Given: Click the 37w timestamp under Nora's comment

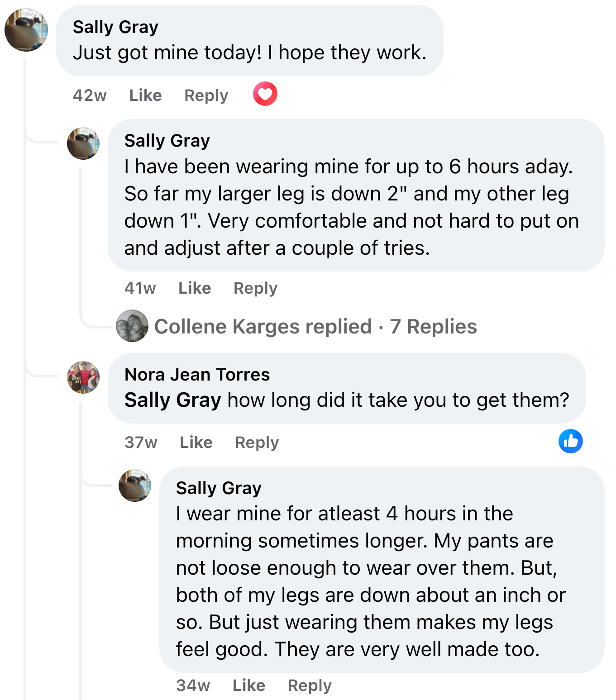Looking at the screenshot, I should [x=141, y=443].
